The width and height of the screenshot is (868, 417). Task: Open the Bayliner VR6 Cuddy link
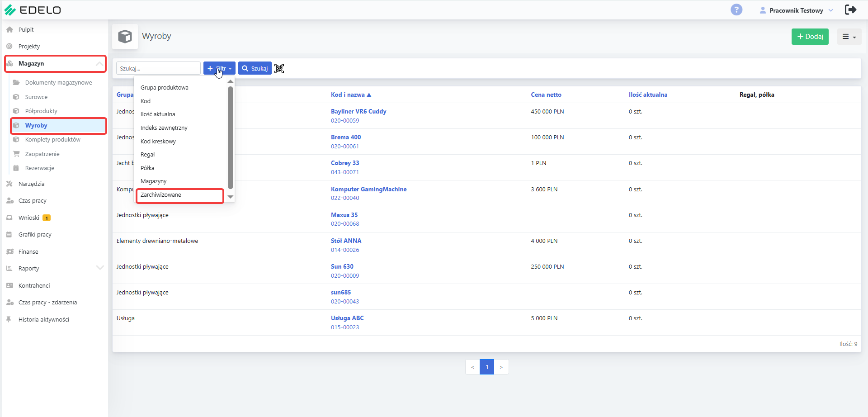pos(359,111)
